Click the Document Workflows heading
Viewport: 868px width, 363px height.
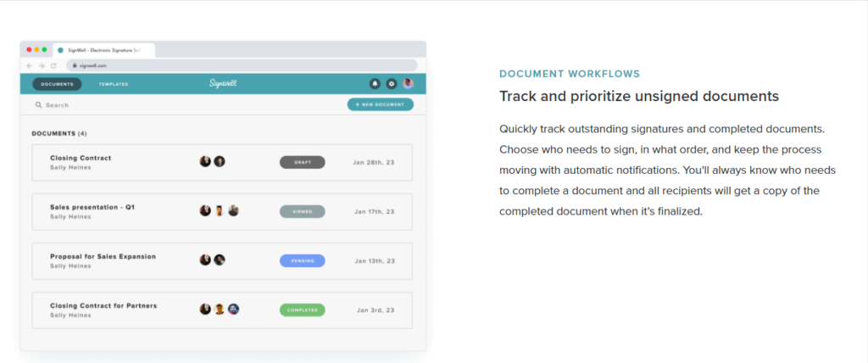[570, 74]
